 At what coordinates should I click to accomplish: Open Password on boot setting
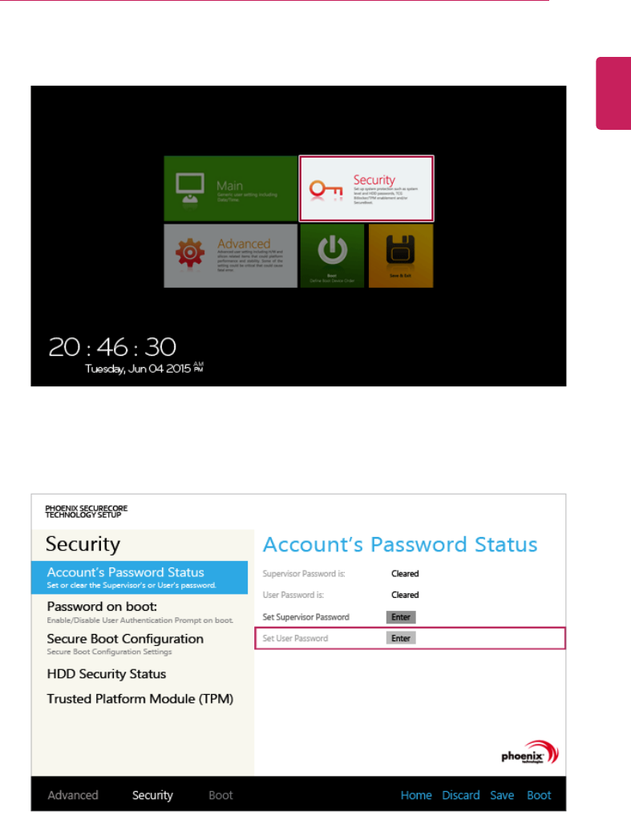[x=140, y=612]
